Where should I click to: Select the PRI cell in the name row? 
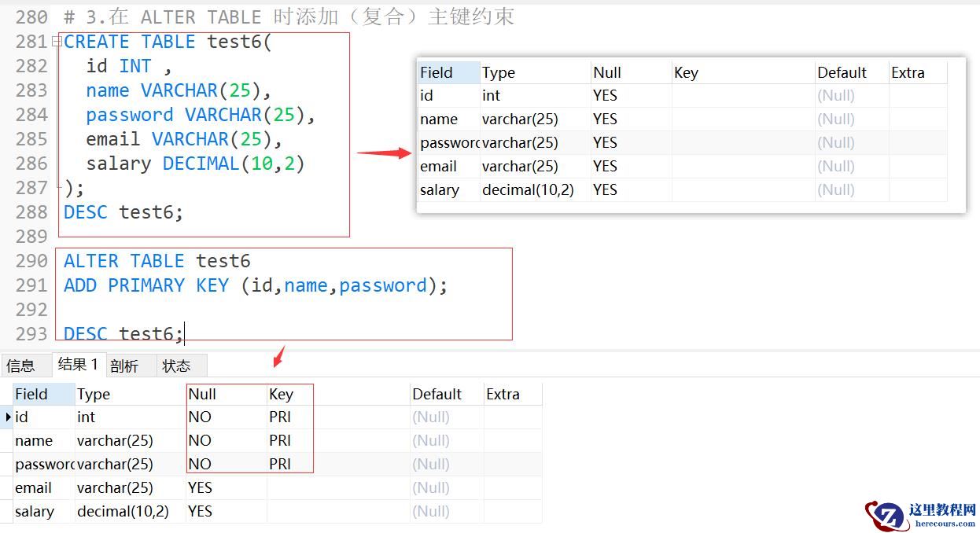point(338,440)
